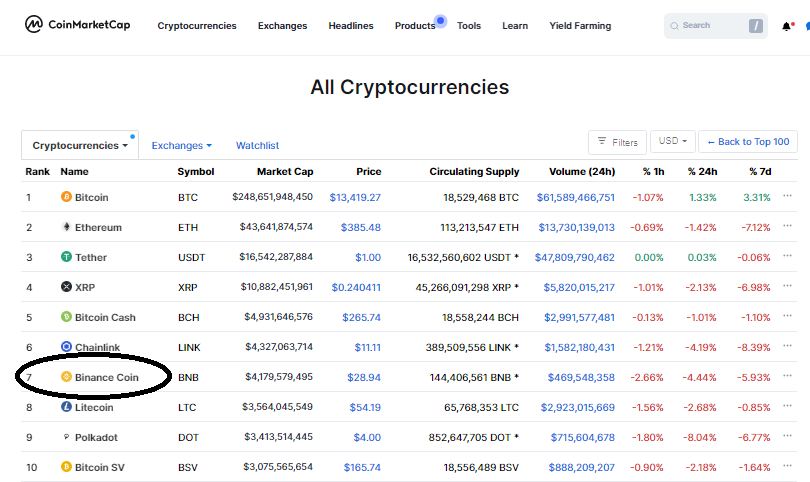Screen dimensions: 810x482
Task: Click the Binance Coin icon
Action: [66, 376]
